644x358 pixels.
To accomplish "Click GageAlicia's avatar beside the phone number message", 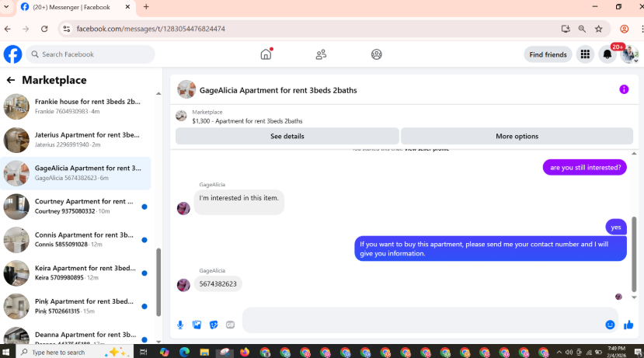I will tap(183, 285).
